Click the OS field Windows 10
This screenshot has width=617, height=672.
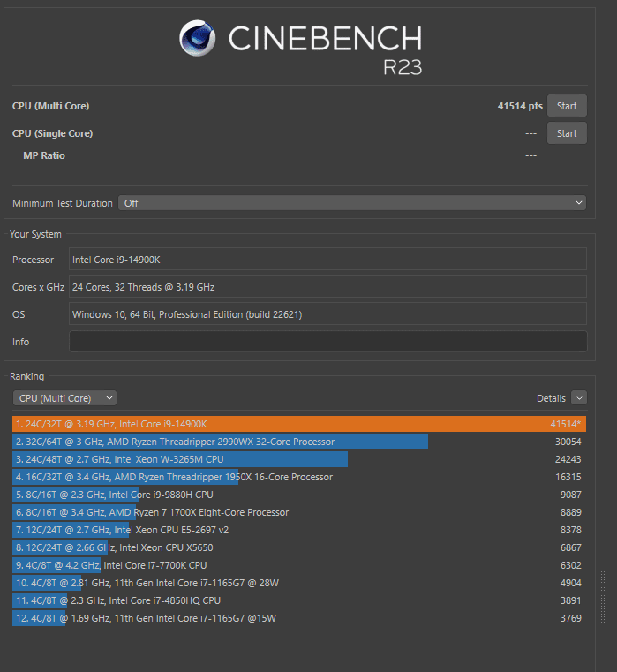coord(327,314)
